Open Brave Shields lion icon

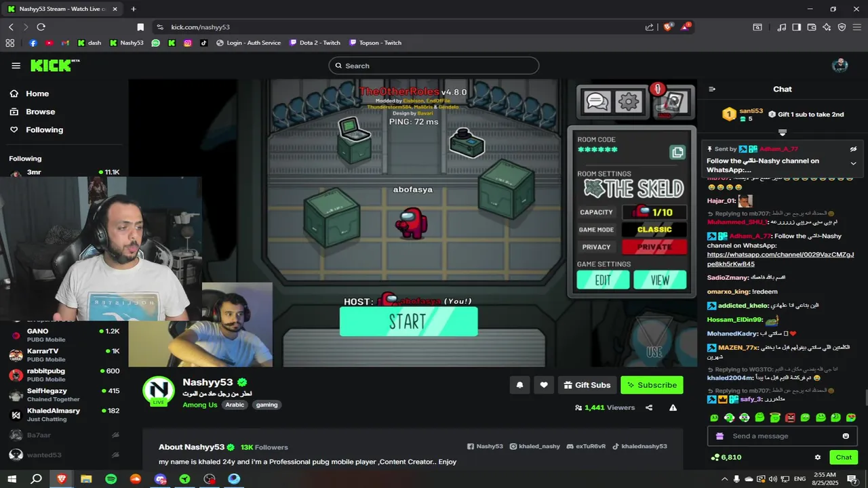tap(669, 27)
